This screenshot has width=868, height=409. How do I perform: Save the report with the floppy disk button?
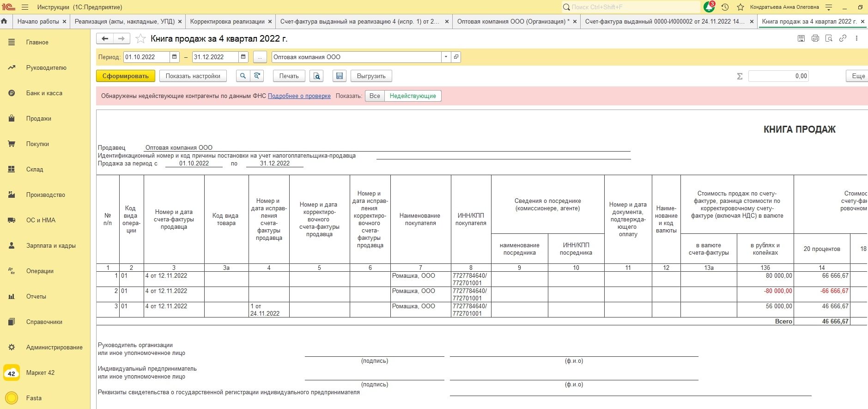tap(340, 76)
